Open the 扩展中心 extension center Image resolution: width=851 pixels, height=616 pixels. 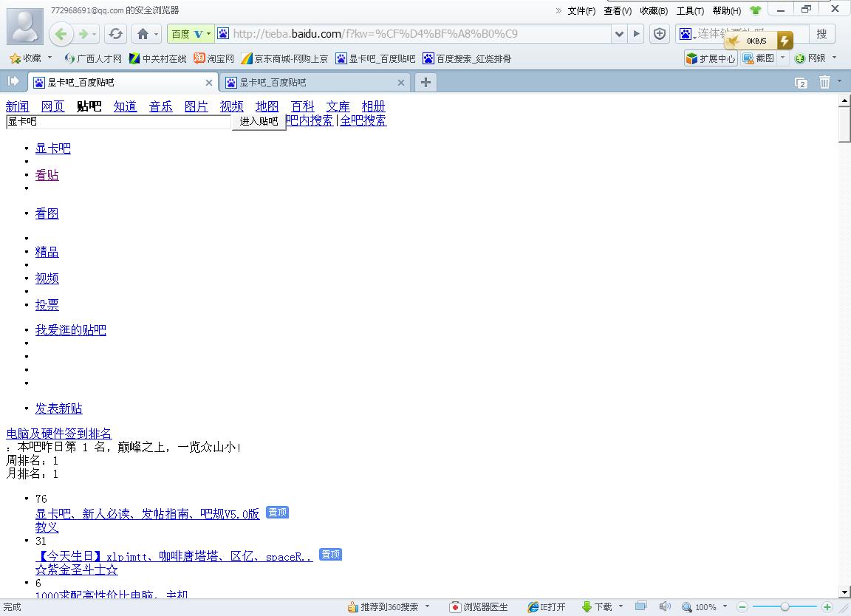click(x=711, y=58)
